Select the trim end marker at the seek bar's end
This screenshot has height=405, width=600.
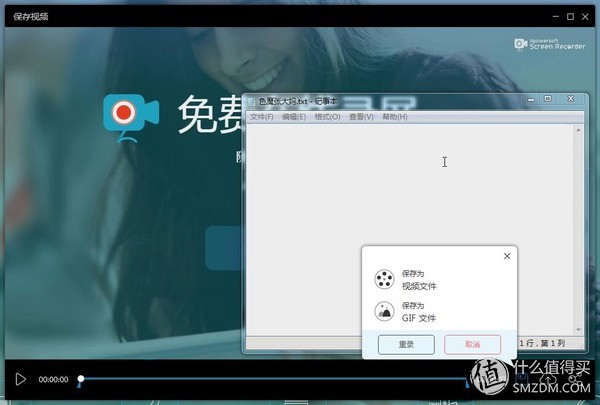pyautogui.click(x=467, y=383)
